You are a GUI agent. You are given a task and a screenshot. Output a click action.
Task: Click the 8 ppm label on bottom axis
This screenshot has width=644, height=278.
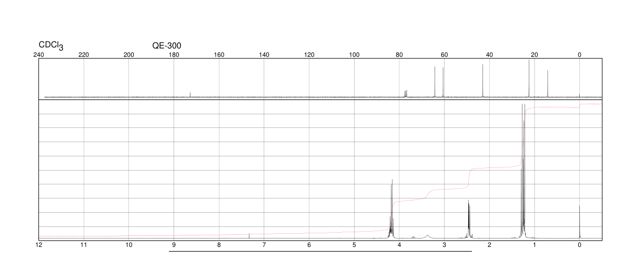(219, 245)
